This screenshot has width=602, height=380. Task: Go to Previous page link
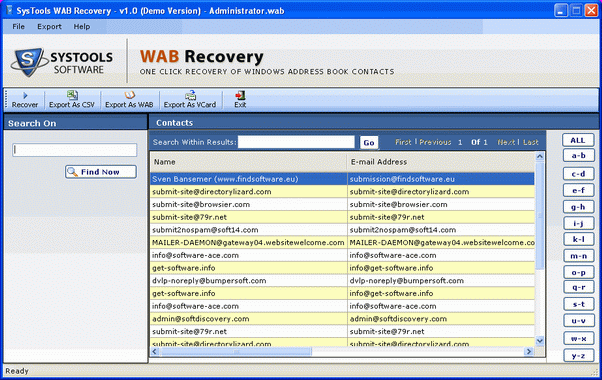click(x=435, y=142)
